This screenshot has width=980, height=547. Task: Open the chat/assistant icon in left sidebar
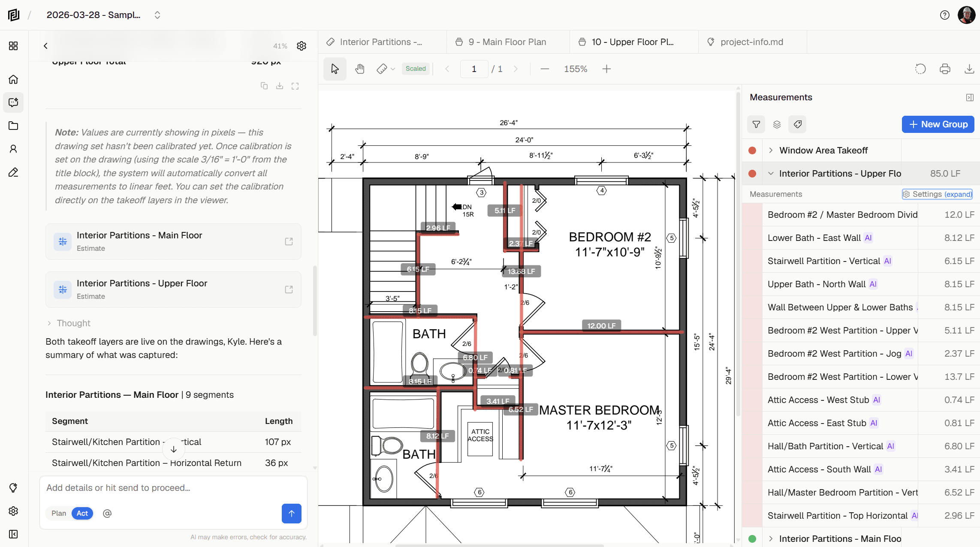pyautogui.click(x=13, y=102)
